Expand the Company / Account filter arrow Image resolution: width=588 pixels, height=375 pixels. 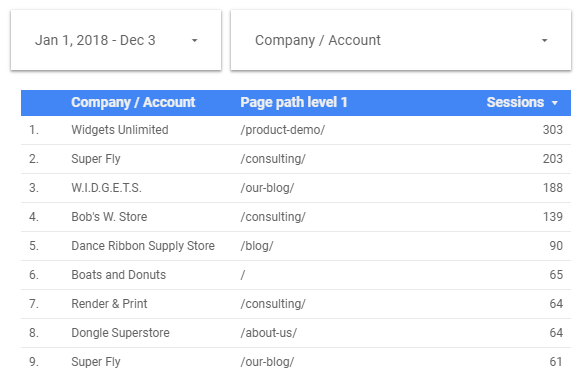544,40
